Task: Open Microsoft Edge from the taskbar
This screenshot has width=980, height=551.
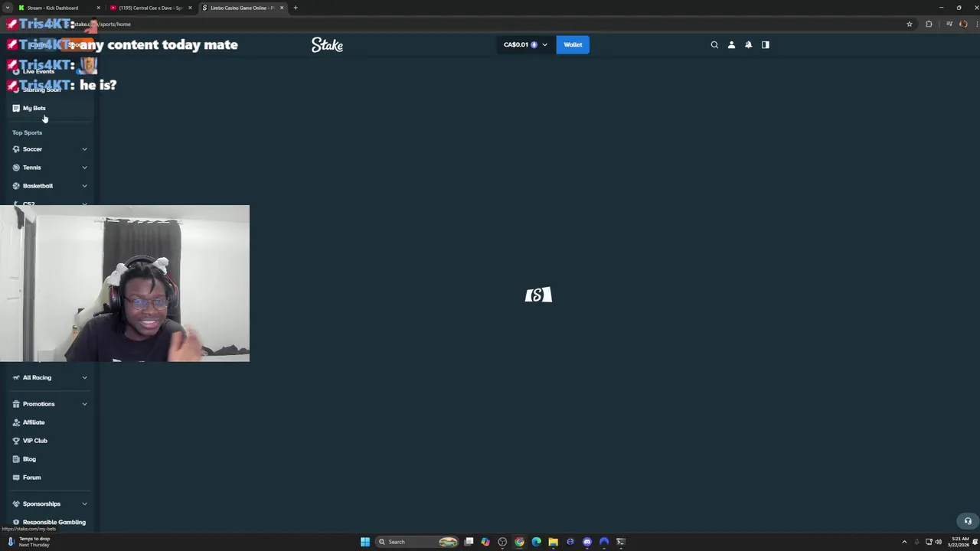Action: [536, 542]
